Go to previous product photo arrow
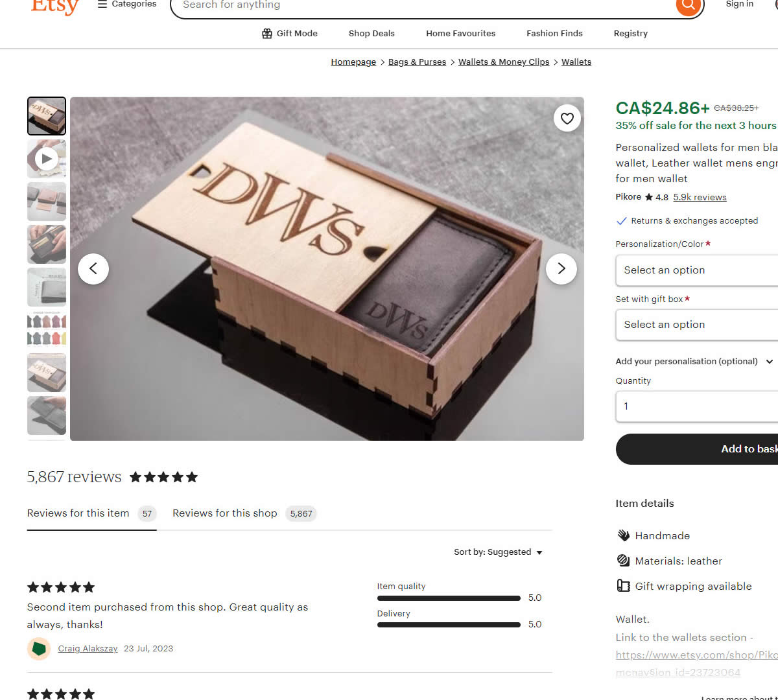 93,268
